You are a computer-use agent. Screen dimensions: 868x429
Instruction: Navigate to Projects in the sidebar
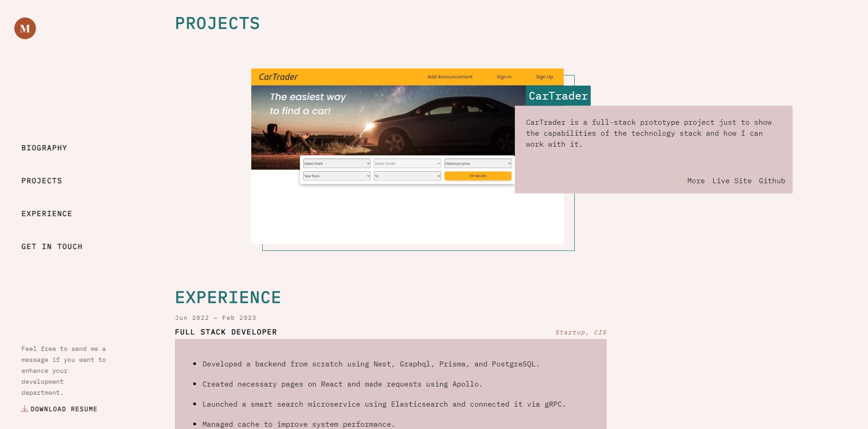pyautogui.click(x=42, y=181)
